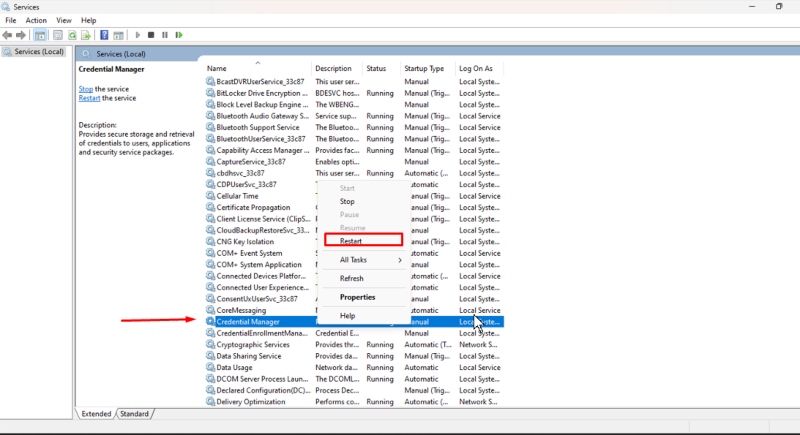Viewport: 800px width, 435px height.
Task: Switch to the Standard tab
Action: [134, 414]
